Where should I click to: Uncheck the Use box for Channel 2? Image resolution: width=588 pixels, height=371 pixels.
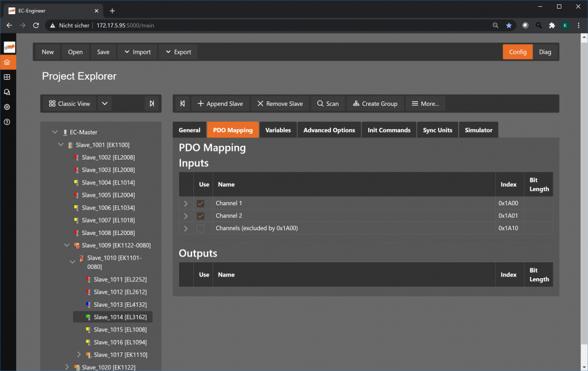(x=200, y=216)
